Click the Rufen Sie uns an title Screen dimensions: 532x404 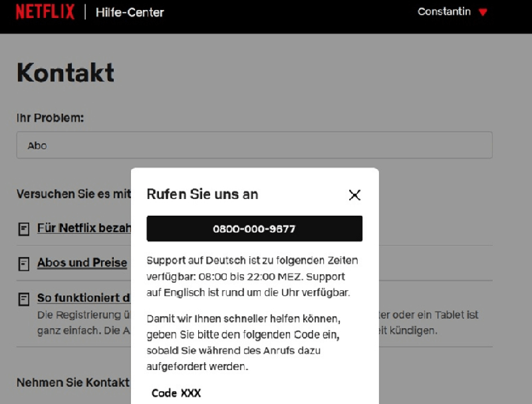tap(202, 194)
